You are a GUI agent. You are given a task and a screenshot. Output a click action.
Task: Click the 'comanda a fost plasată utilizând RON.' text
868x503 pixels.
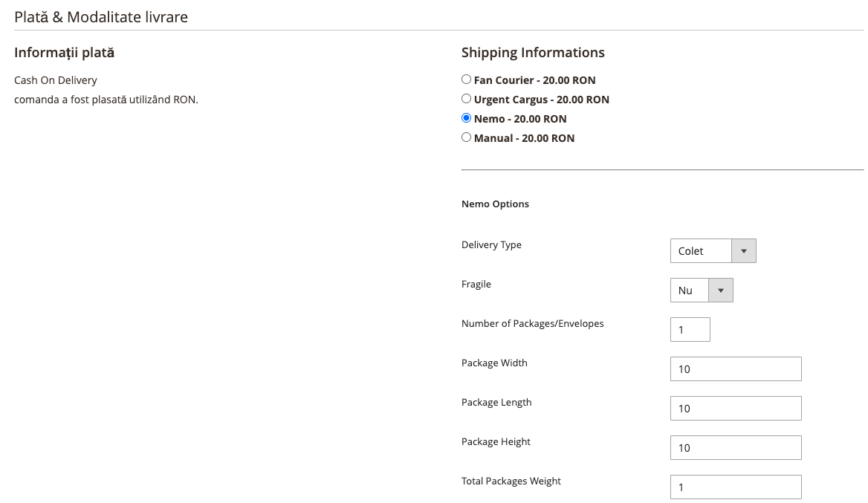point(106,100)
